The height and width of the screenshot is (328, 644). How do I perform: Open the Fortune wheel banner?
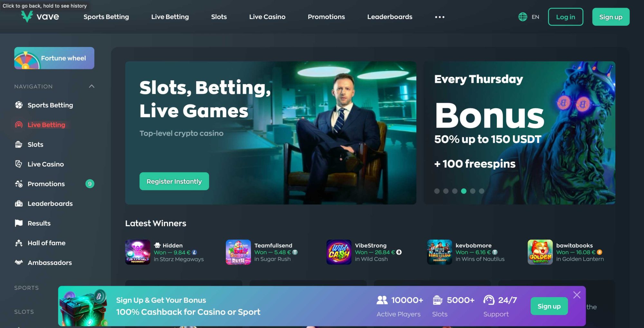pyautogui.click(x=54, y=58)
